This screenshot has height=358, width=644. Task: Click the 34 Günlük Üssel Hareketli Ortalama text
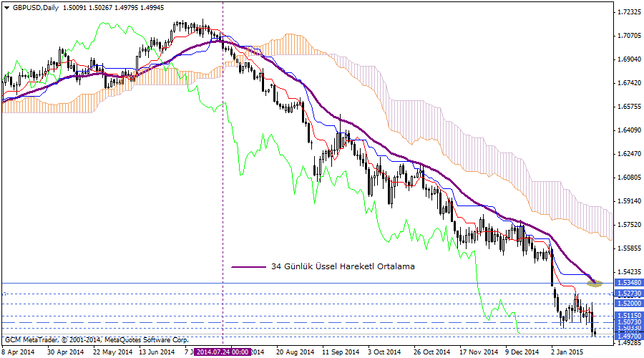coord(343,266)
